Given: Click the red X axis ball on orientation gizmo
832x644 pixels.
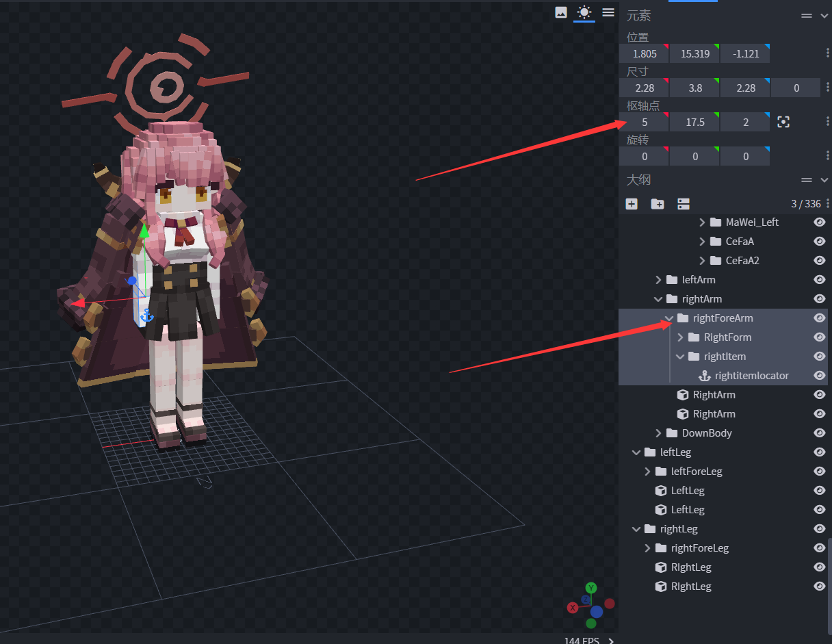Looking at the screenshot, I should click(x=573, y=608).
